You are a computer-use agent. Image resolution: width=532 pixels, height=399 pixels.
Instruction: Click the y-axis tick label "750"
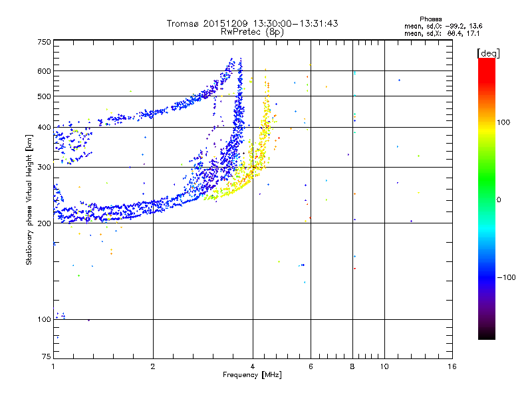pyautogui.click(x=45, y=42)
